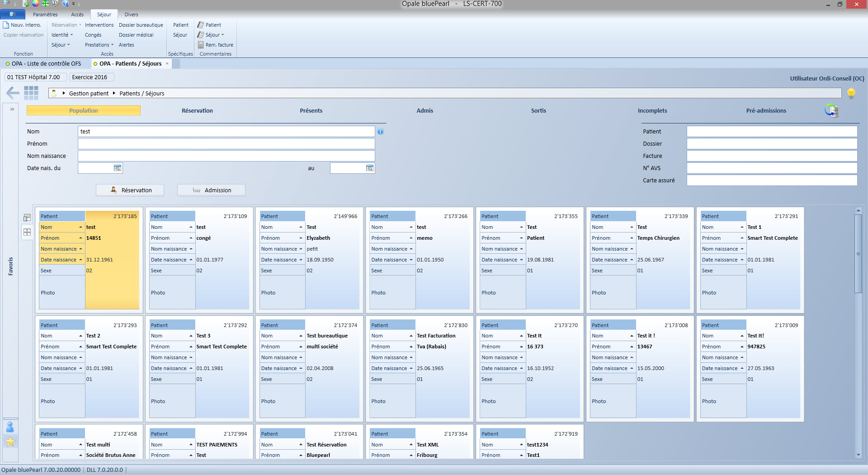Open the grid menu icon beside back arrow
Viewport: 868px width, 475px height.
(31, 93)
